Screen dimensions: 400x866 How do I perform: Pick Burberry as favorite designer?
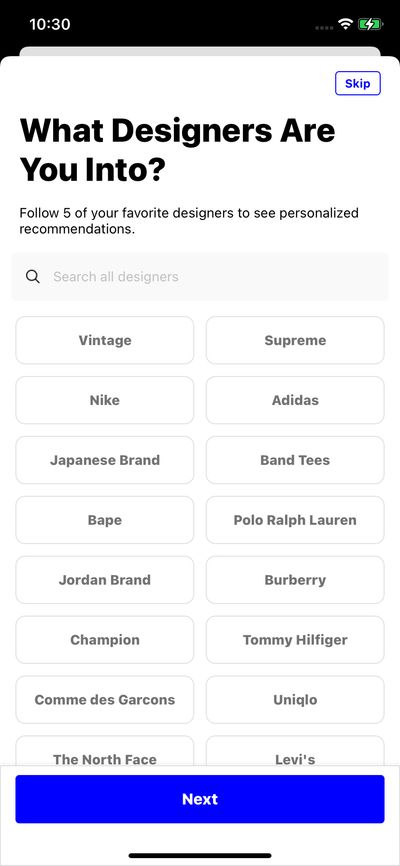295,580
